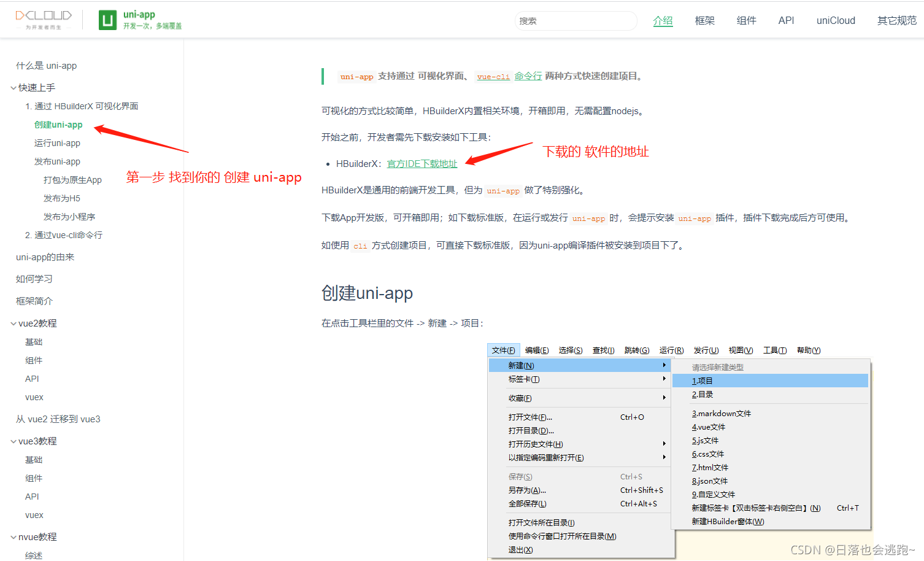This screenshot has width=924, height=561.
Task: Click 帮助(Y) menu in HBuilderX image
Action: [x=809, y=350]
